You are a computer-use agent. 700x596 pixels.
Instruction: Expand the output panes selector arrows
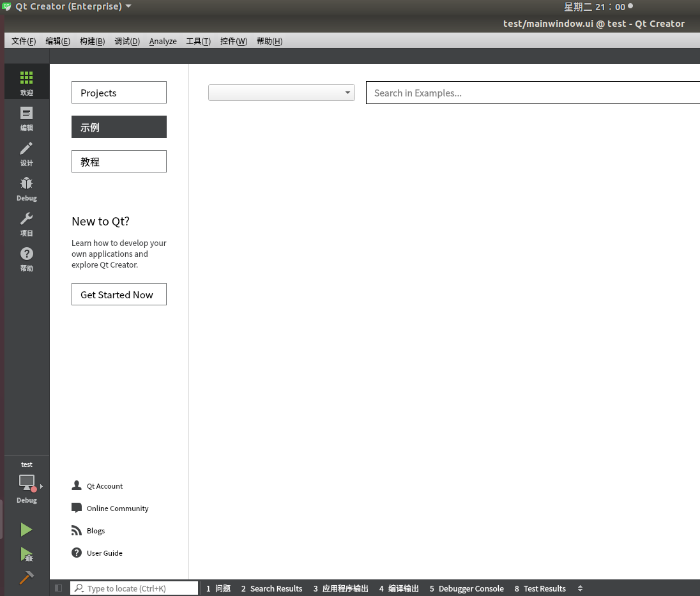point(580,588)
